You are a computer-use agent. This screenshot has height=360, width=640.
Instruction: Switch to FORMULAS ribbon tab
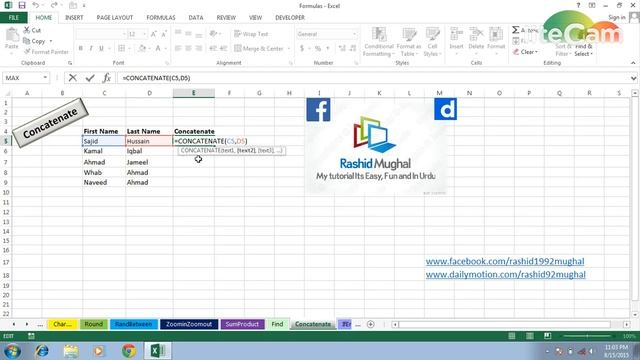pos(161,18)
